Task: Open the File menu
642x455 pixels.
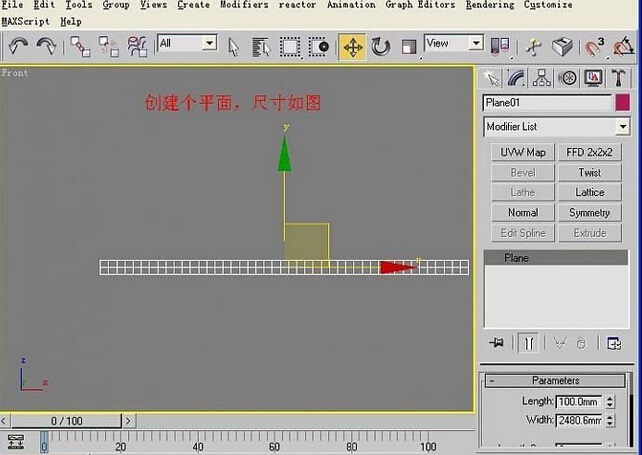Action: (x=12, y=5)
